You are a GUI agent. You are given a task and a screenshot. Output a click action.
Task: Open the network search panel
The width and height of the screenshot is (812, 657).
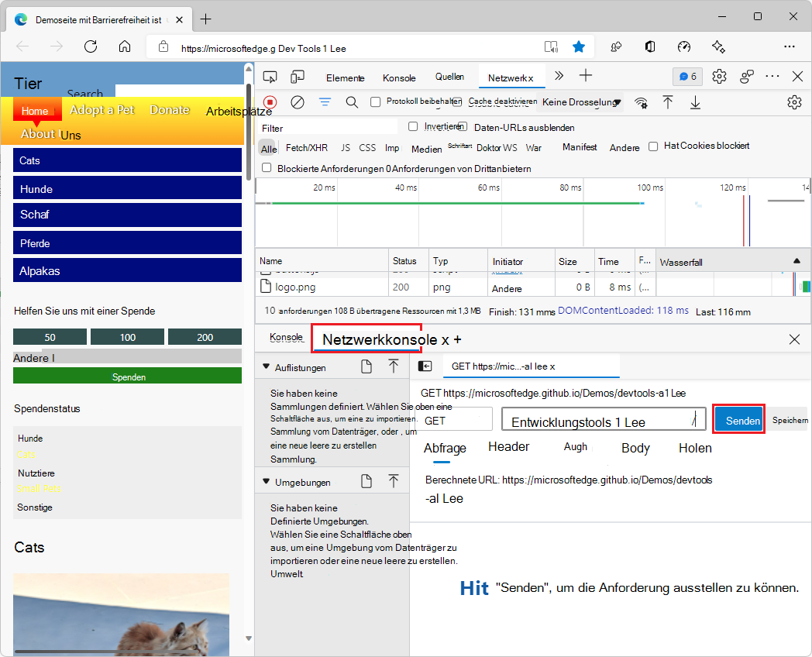tap(352, 101)
